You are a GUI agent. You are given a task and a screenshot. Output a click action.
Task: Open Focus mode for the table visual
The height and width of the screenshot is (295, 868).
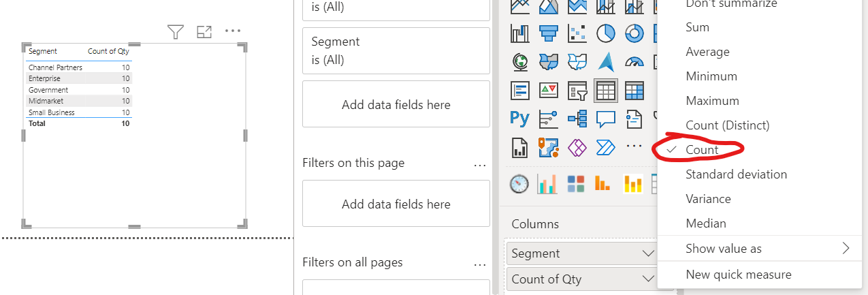pyautogui.click(x=204, y=31)
